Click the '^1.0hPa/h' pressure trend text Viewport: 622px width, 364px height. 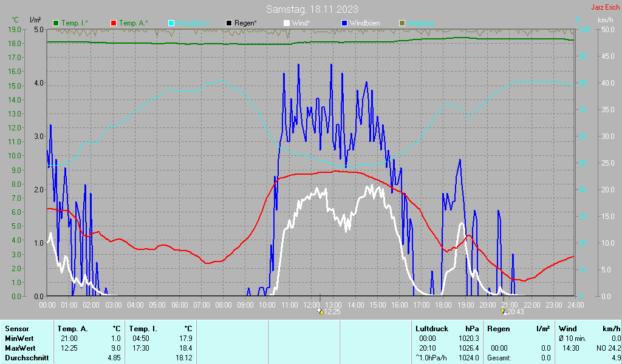click(431, 358)
